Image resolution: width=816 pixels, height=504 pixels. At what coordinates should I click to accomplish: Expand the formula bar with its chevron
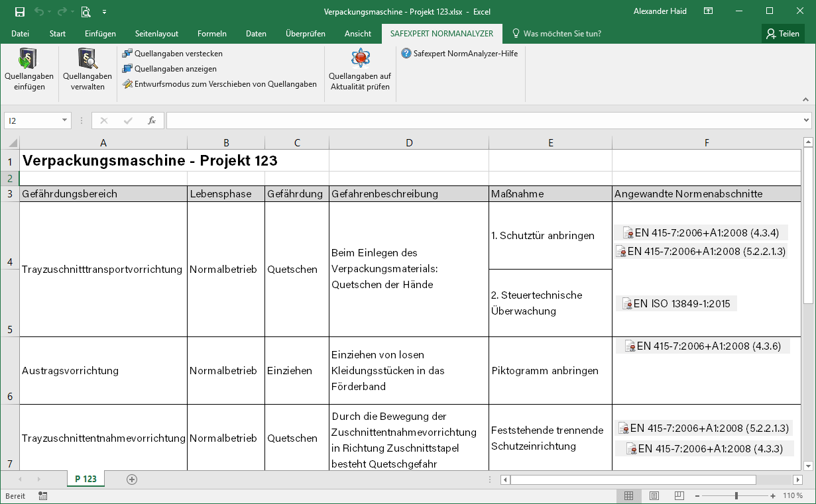[807, 121]
